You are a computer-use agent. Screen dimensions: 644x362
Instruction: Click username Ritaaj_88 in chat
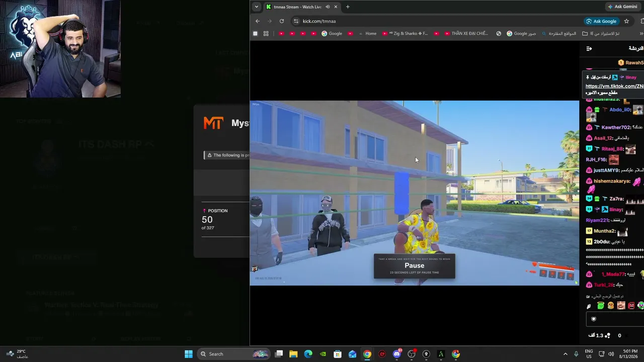coord(612,149)
